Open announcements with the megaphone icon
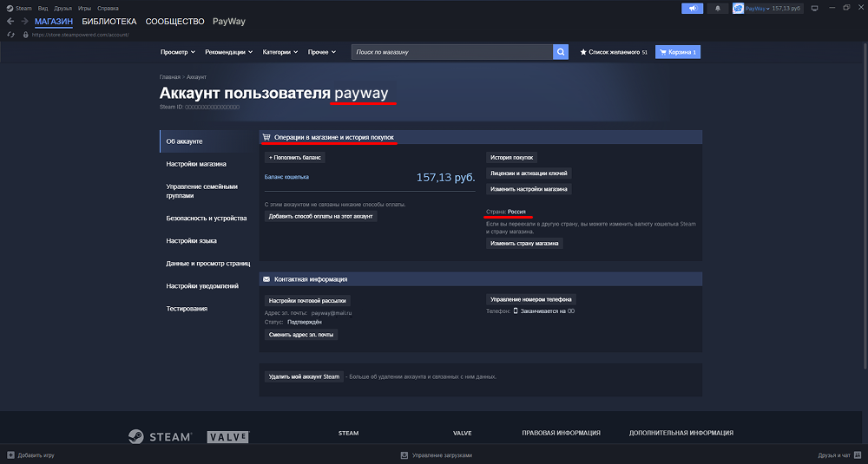This screenshot has width=868, height=464. (x=692, y=9)
